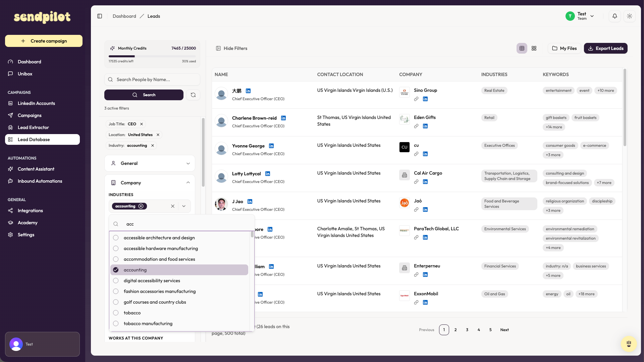This screenshot has height=362, width=644.
Task: Open the Content Assistant
Action: click(x=36, y=169)
